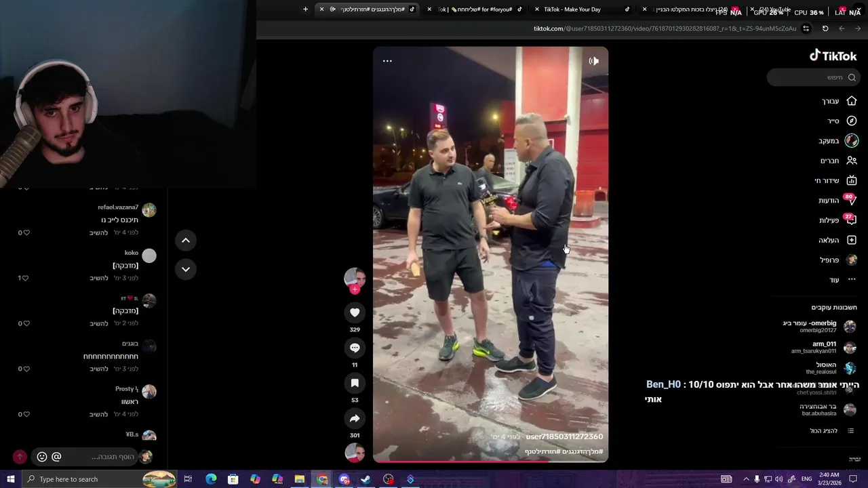
Task: Open the Following item in the sidebar
Action: click(x=838, y=141)
